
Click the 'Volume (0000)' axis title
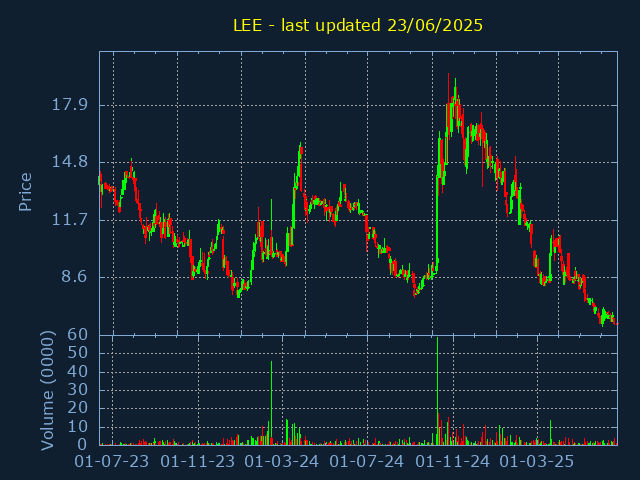pos(47,391)
